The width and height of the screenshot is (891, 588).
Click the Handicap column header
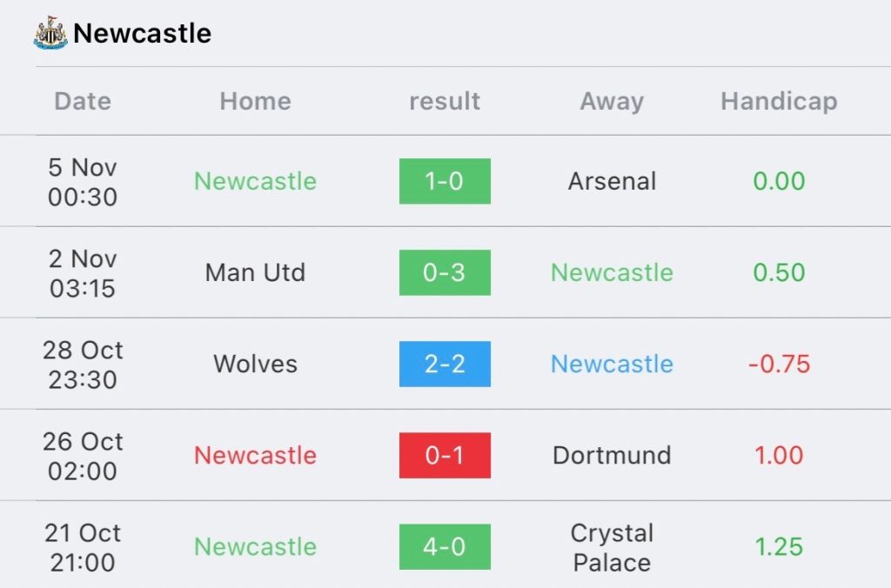(779, 101)
